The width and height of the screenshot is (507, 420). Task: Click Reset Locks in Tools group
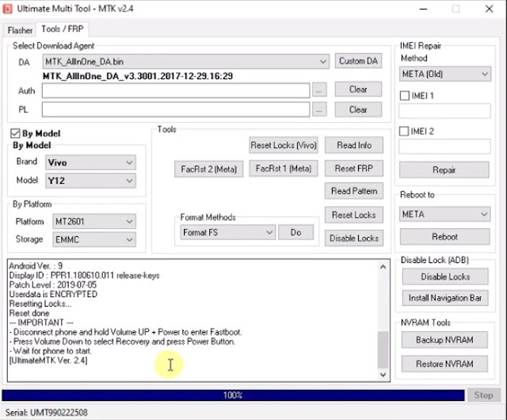coord(354,216)
